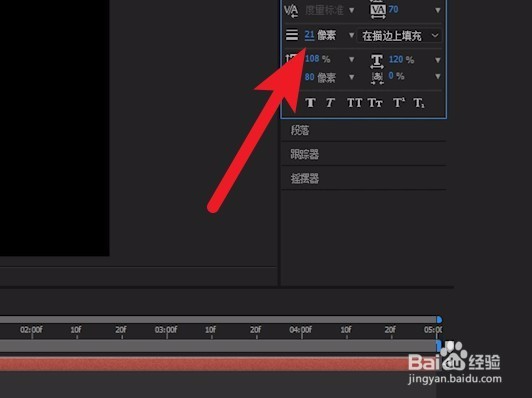Toggle All Caps text style
The height and width of the screenshot is (398, 532).
[354, 102]
